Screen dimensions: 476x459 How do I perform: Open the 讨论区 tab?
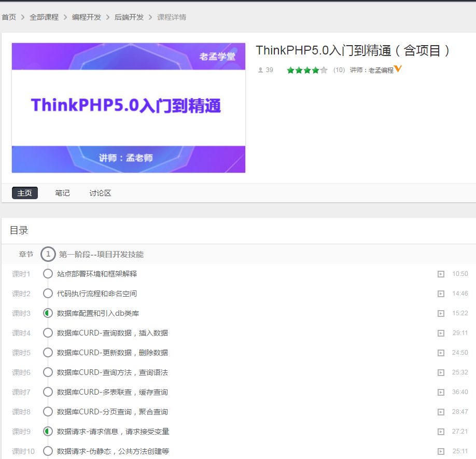pos(100,193)
